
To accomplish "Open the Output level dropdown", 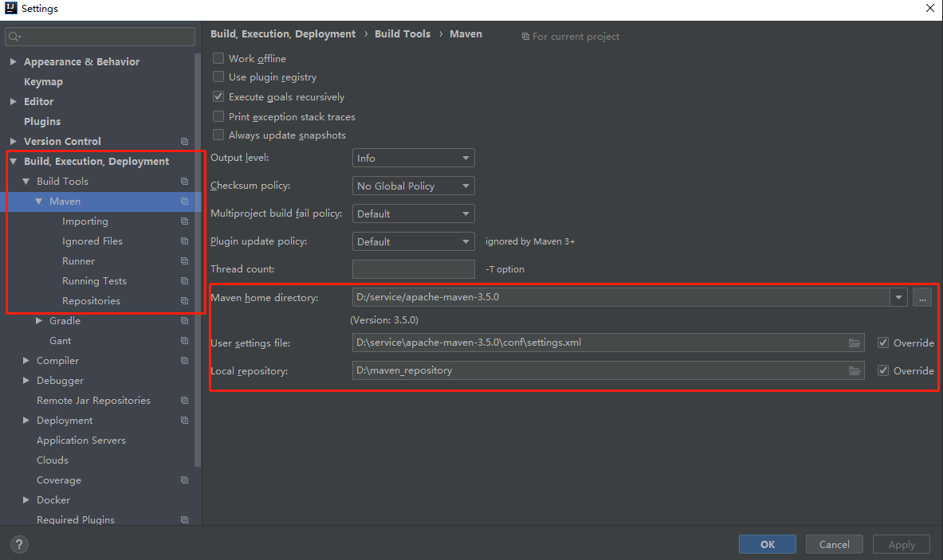I will (x=413, y=158).
